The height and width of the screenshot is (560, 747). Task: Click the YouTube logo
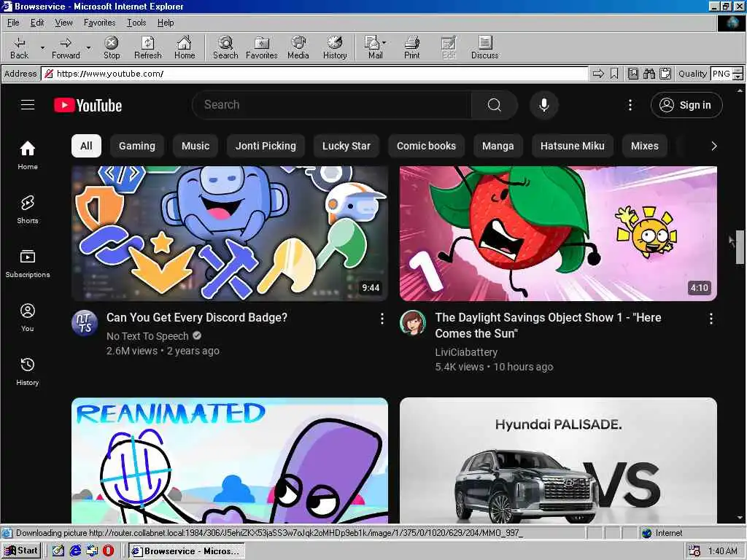[88, 105]
